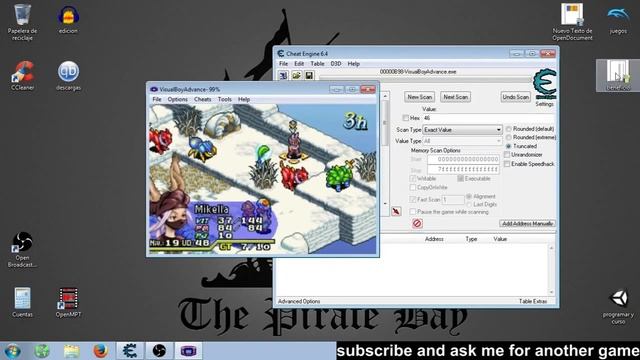Switch to Cheat Engine taskbar icon

pos(130,351)
